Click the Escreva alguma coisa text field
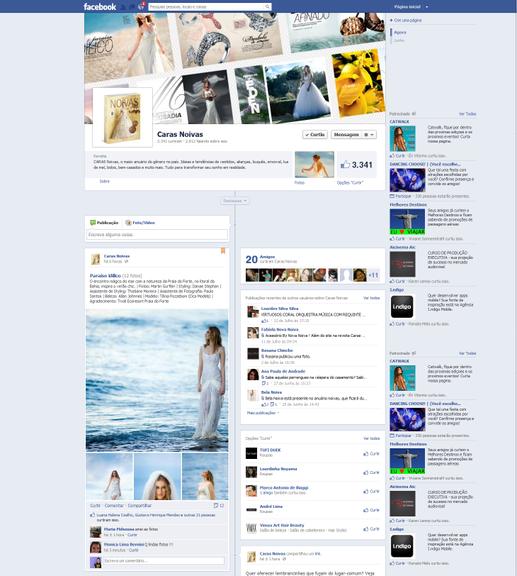Viewport: 517px width, 576px height. click(x=157, y=234)
